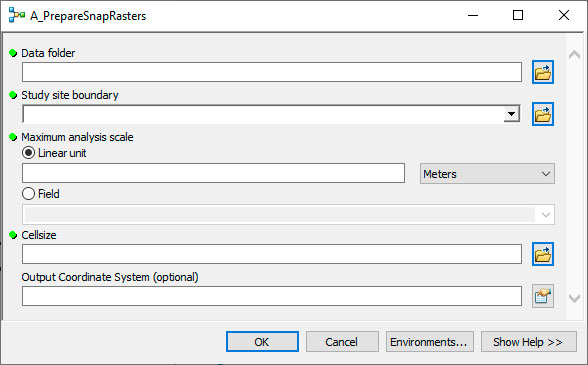Click into Output Coordinate System field
588x365 pixels.
[x=272, y=296]
